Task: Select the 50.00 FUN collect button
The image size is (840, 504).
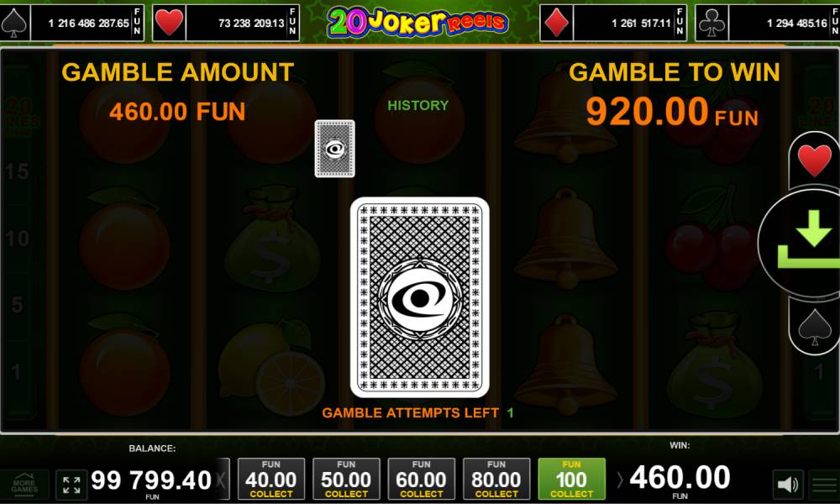Action: 346,479
